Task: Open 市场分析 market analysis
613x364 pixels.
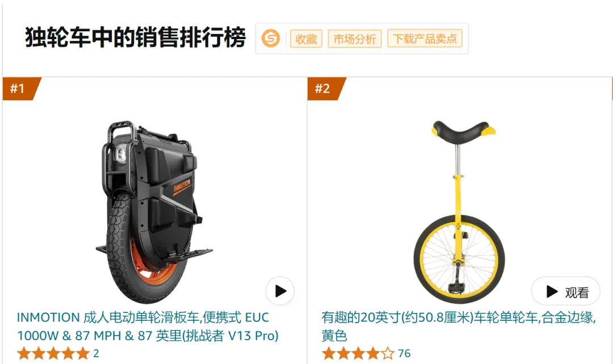Action: (x=355, y=39)
